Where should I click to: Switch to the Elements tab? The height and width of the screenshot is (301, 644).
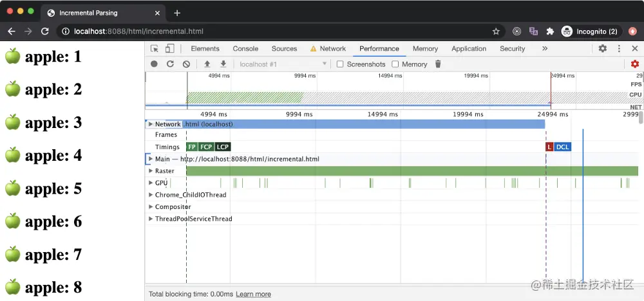tap(205, 48)
